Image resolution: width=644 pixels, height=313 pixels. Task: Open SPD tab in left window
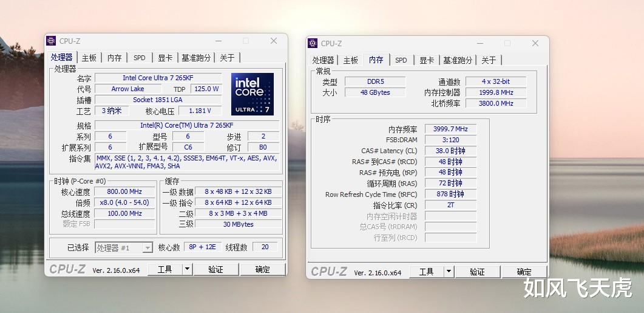pos(140,58)
